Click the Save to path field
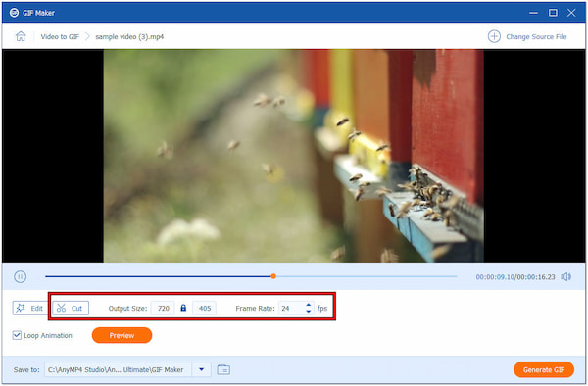Image resolution: width=588 pixels, height=386 pixels. click(119, 369)
